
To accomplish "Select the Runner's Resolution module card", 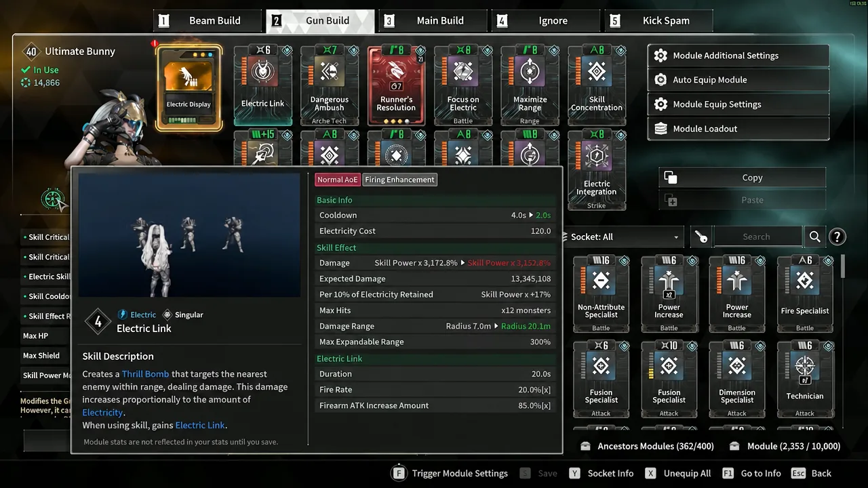I will [396, 85].
